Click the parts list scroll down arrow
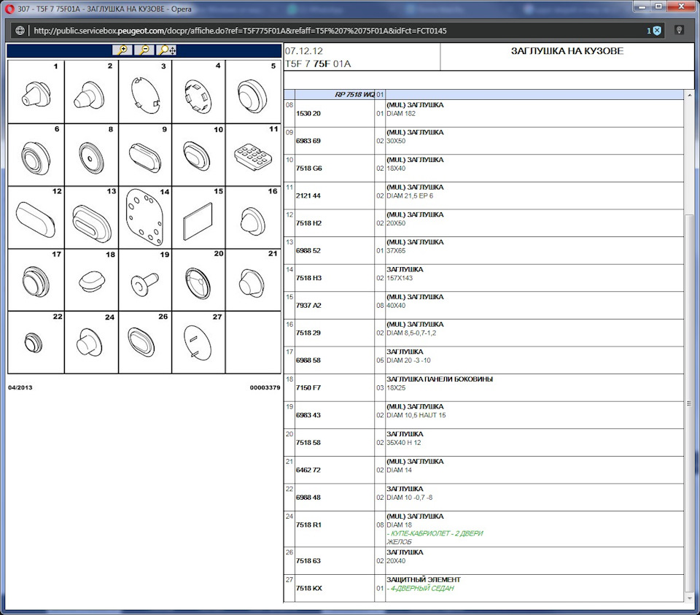The height and width of the screenshot is (615, 700). [689, 597]
